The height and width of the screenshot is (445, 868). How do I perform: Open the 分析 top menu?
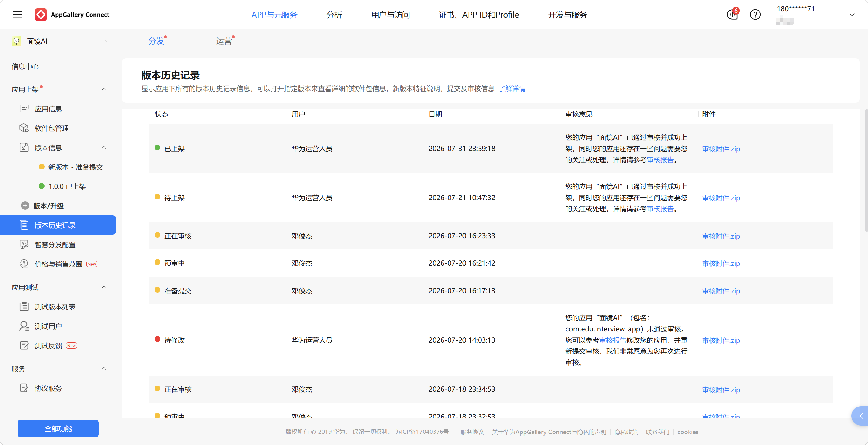coord(334,15)
